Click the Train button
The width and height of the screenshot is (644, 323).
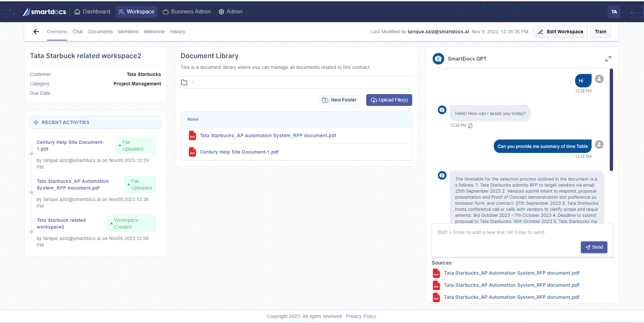600,32
